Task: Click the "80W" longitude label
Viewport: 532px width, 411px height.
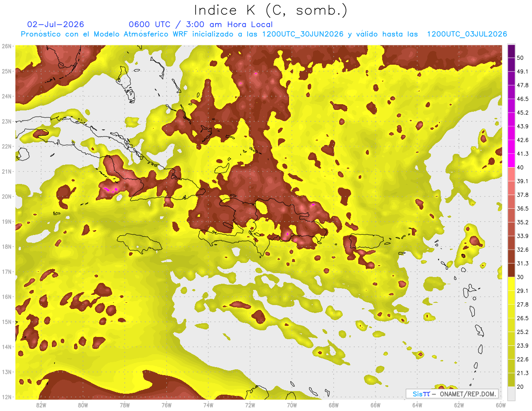Action: pos(83,405)
